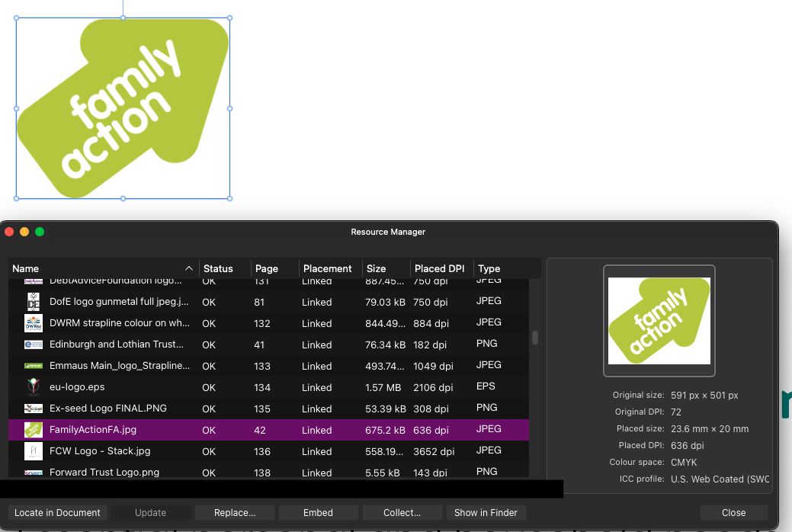Select the Ex-seed Logo FINAL.PNG file name

pyautogui.click(x=108, y=409)
